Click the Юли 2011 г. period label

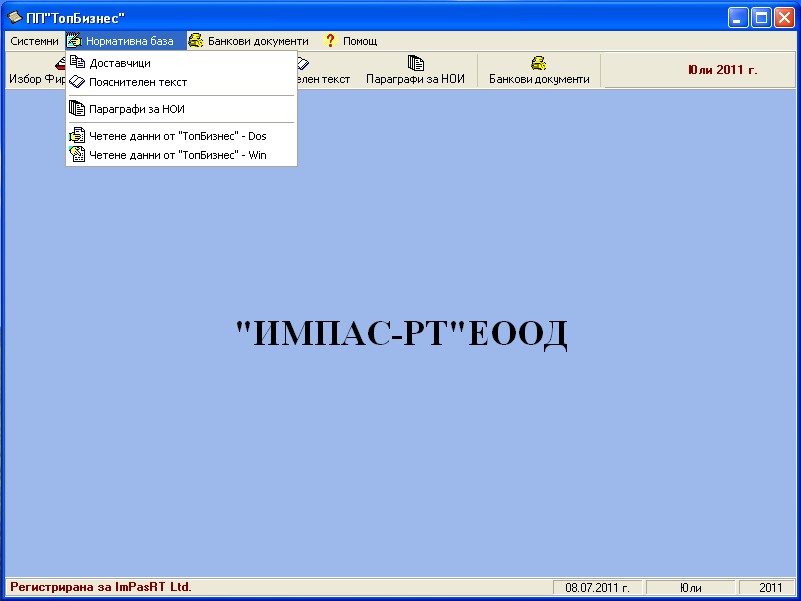point(722,70)
